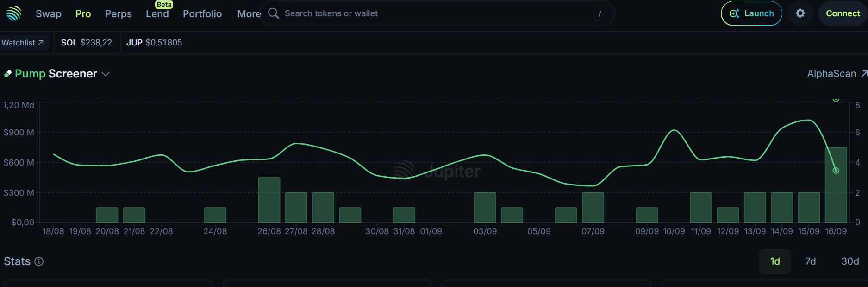
Task: Select the 30d stats range
Action: click(850, 261)
